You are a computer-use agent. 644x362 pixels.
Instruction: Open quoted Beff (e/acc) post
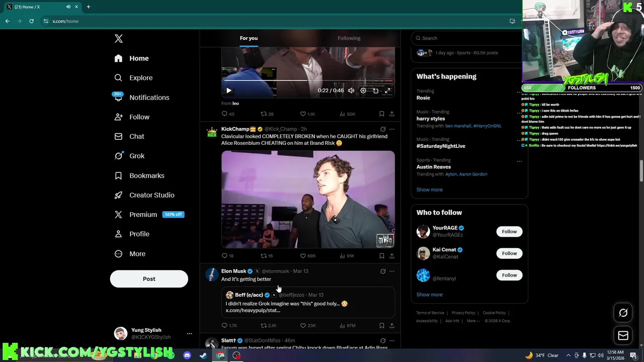click(308, 302)
